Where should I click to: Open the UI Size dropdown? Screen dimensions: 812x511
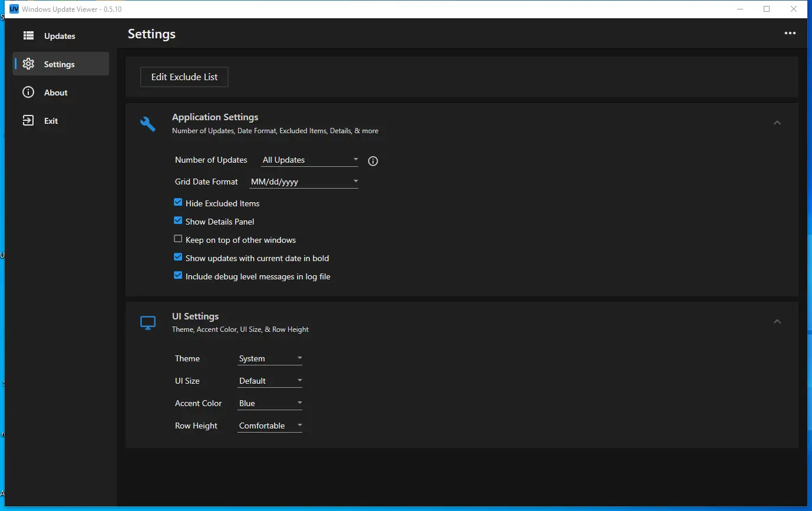[270, 381]
